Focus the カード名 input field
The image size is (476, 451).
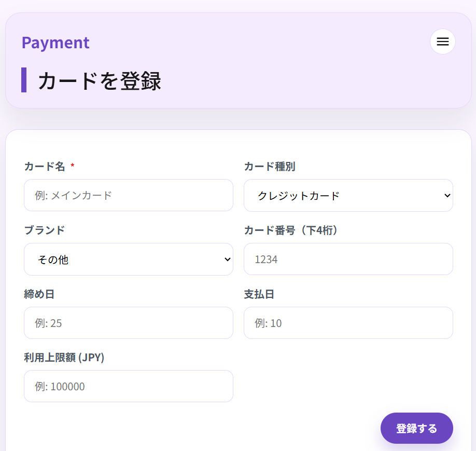128,196
